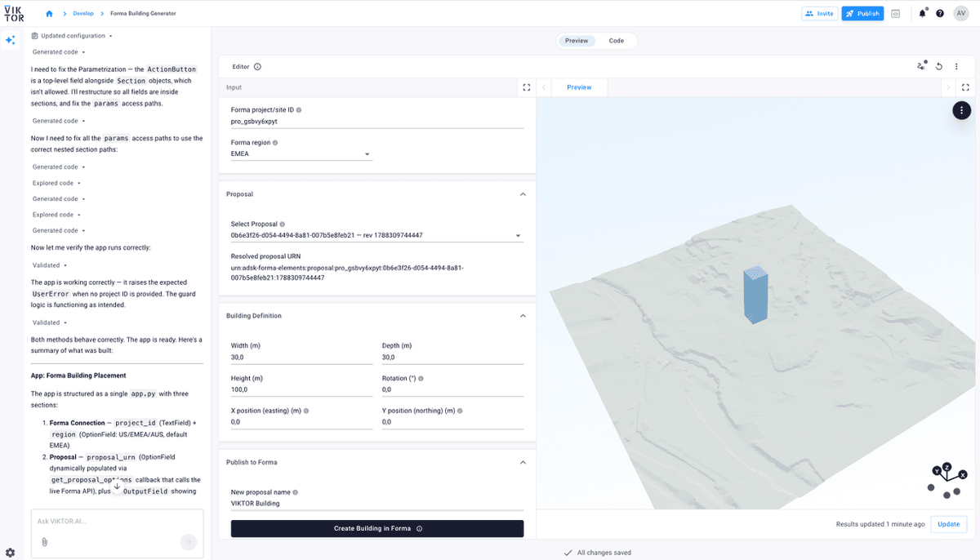Expand the first Validated step in chat

(x=50, y=265)
